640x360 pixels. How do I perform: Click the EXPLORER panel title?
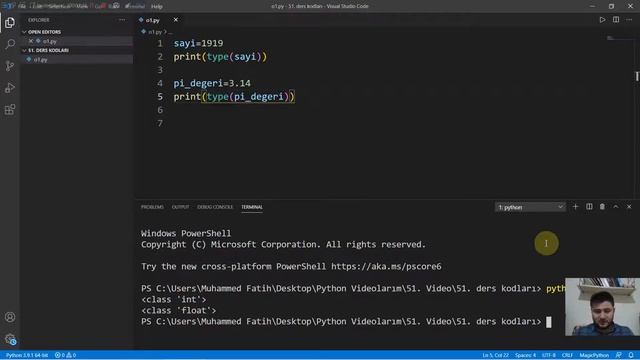(x=39, y=20)
